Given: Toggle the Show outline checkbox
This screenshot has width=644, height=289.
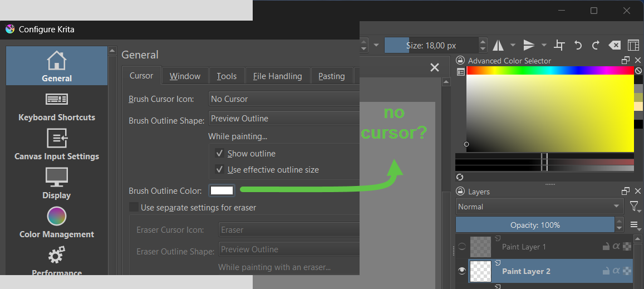Looking at the screenshot, I should tap(219, 153).
